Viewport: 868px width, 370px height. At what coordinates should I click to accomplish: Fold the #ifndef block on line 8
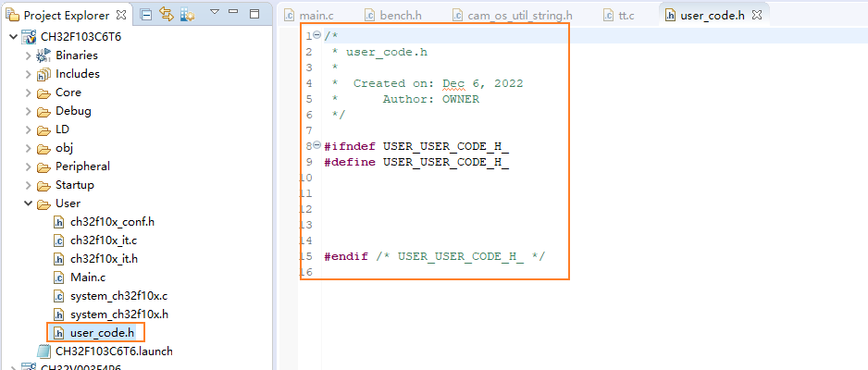pyautogui.click(x=316, y=145)
